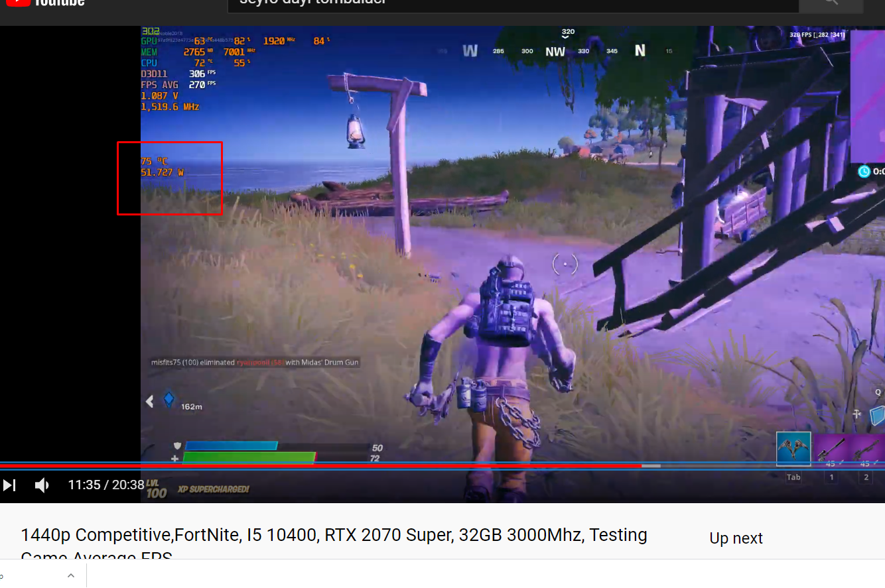The height and width of the screenshot is (588, 885).
Task: Mute the video with the speaker icon
Action: [x=42, y=485]
